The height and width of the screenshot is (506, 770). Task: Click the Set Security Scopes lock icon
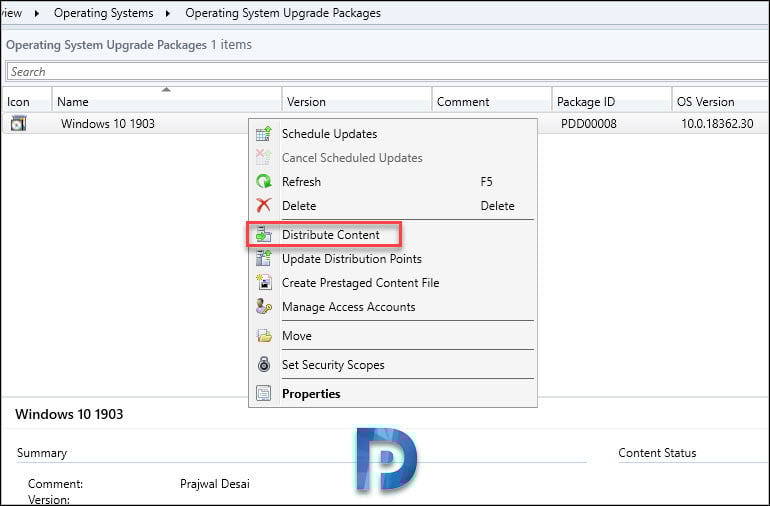click(264, 365)
